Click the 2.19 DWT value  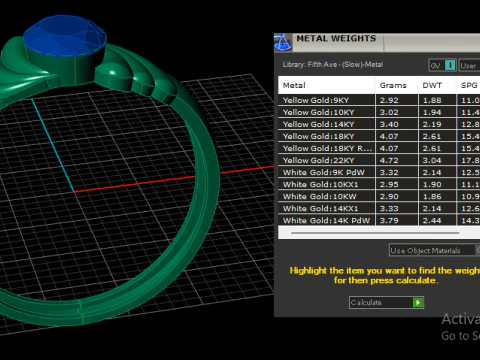tap(432, 124)
